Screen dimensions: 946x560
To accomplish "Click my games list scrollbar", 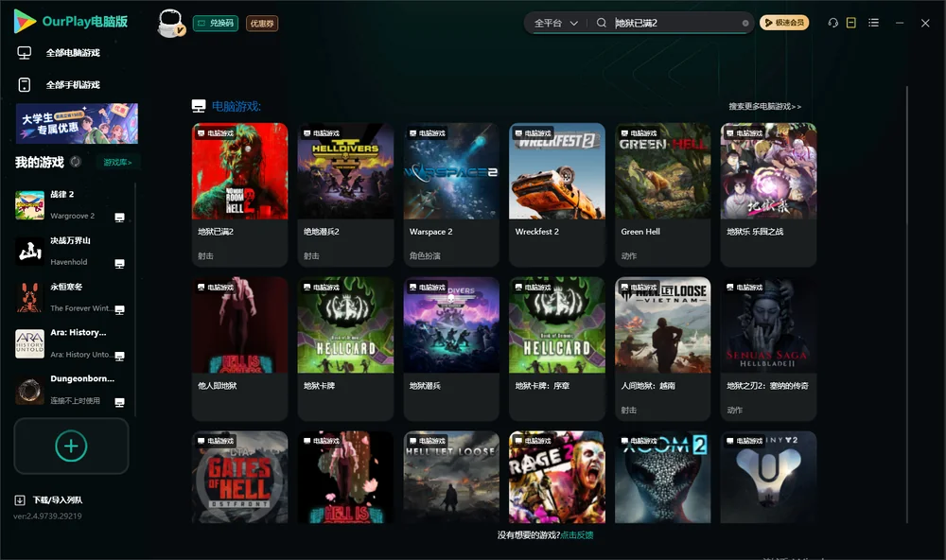I will (x=134, y=300).
